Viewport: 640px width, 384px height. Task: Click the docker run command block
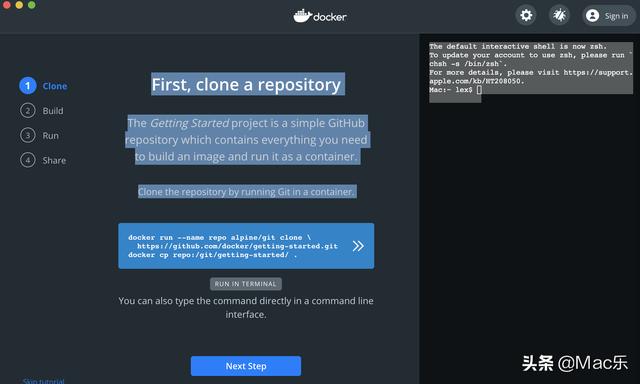point(246,246)
